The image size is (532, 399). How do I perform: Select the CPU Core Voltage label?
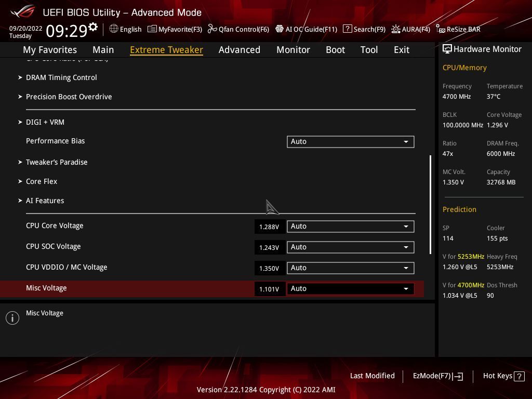tap(55, 225)
